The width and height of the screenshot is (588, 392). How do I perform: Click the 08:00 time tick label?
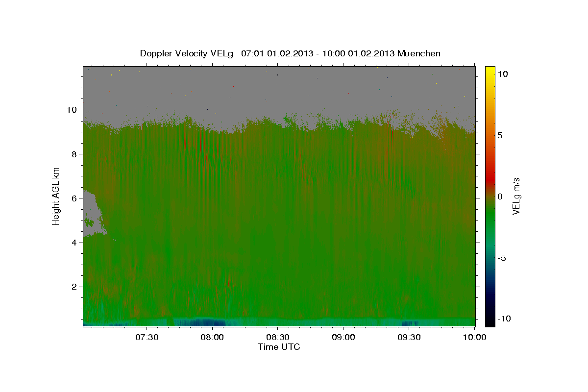(x=212, y=337)
